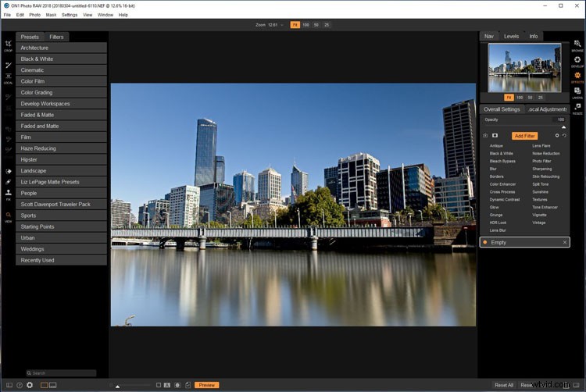586x392 pixels.
Task: Click the Settings gear in bottom bar
Action: (x=30, y=385)
